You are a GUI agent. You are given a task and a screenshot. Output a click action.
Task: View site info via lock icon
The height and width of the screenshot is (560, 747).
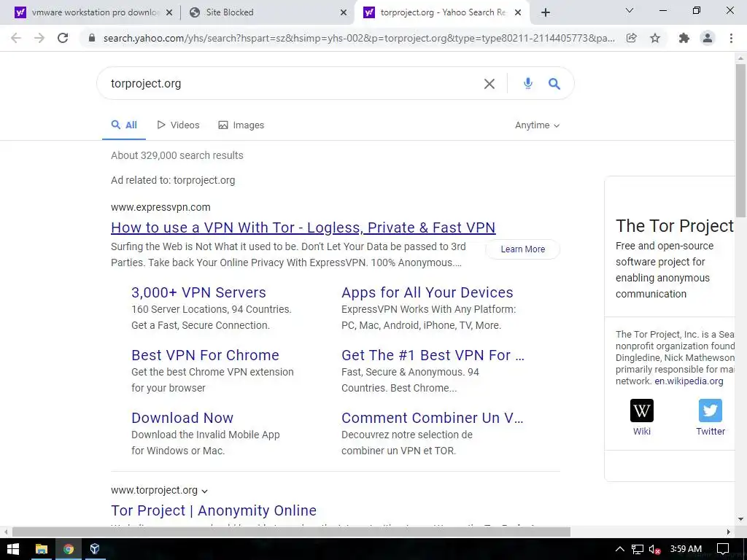click(x=92, y=38)
